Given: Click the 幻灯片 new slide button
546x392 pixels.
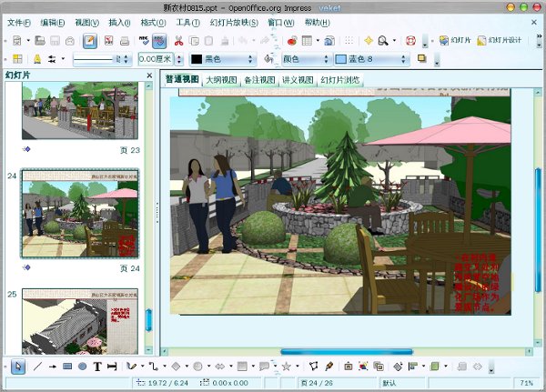Looking at the screenshot, I should (455, 40).
